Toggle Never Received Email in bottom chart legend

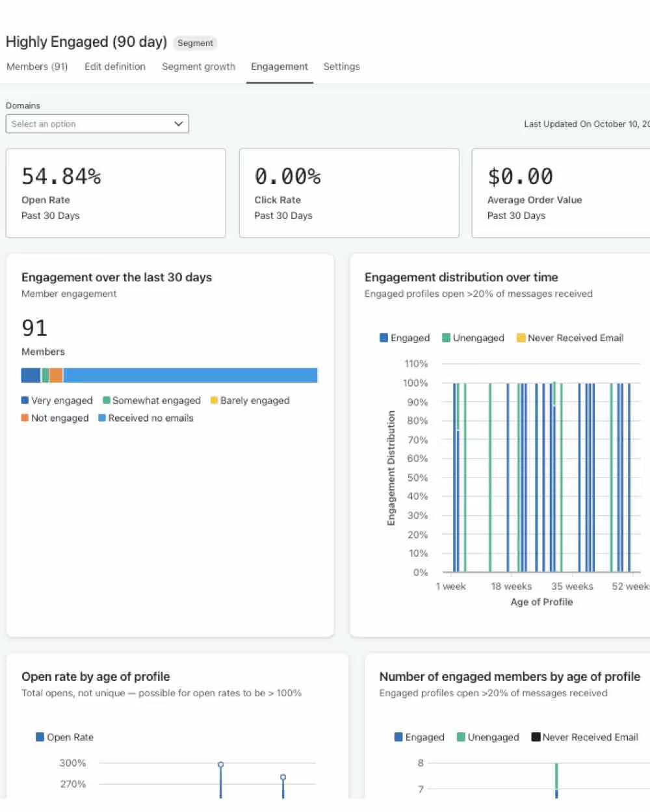535,737
